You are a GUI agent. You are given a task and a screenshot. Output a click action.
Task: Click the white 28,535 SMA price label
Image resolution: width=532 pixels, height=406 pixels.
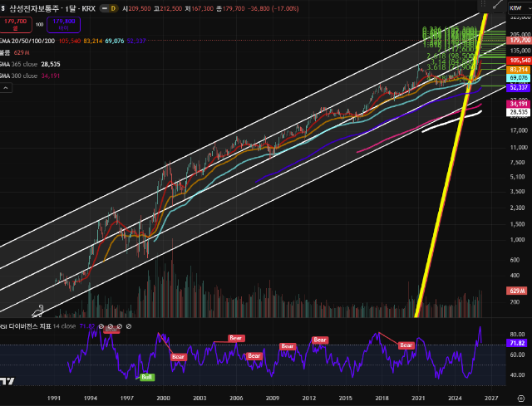click(519, 112)
